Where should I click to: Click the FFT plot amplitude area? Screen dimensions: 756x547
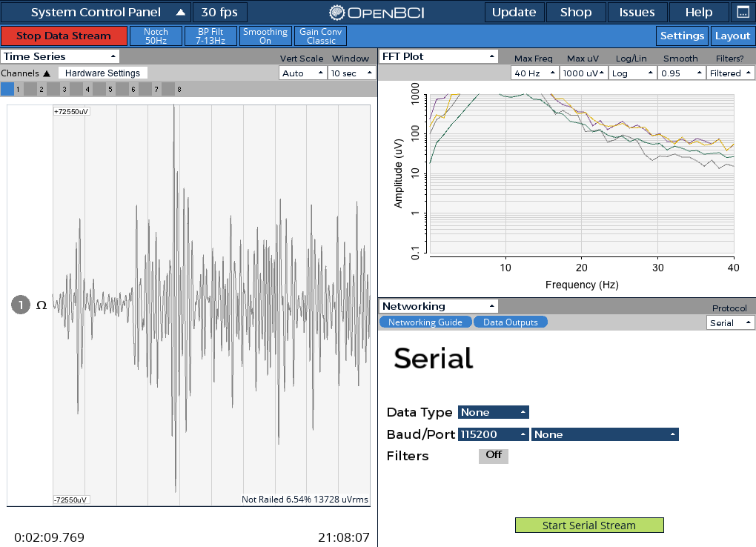[x=582, y=173]
